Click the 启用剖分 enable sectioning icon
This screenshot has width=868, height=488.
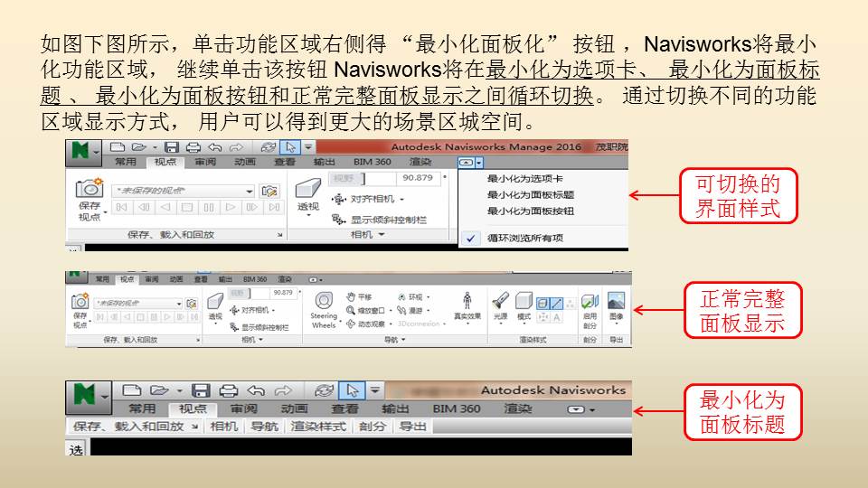click(590, 302)
